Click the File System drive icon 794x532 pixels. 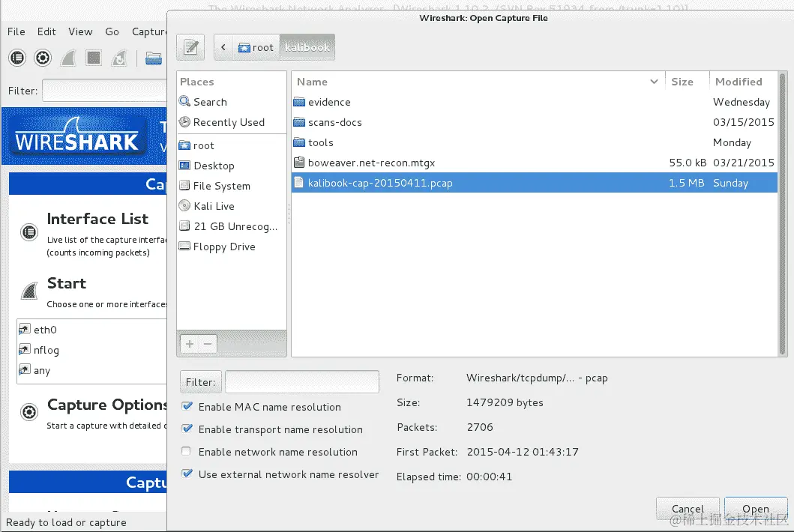185,186
